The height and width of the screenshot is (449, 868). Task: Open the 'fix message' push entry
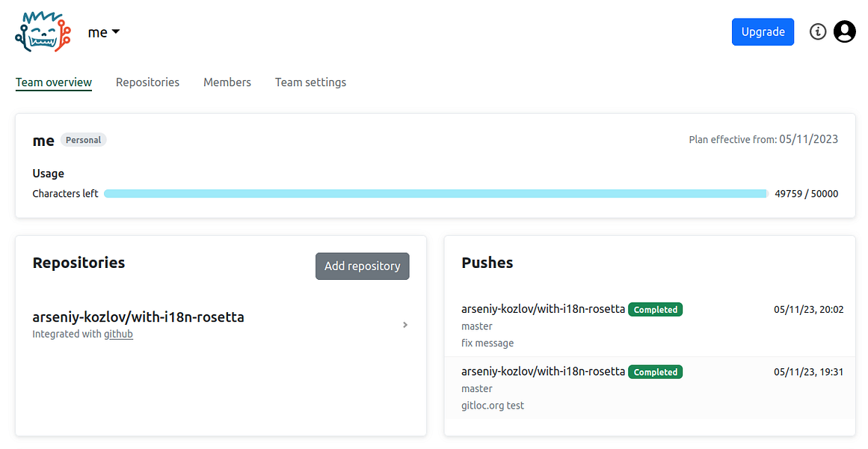(487, 343)
